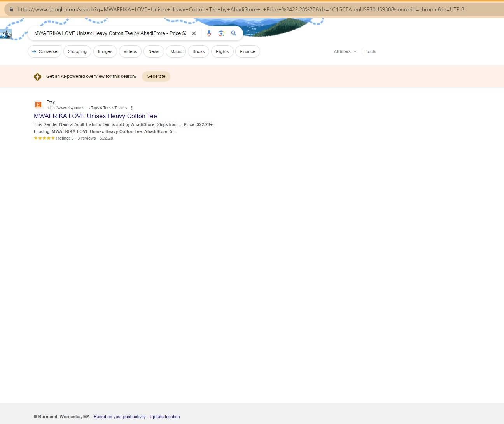Open the Tools options
The width and height of the screenshot is (504, 424).
371,51
